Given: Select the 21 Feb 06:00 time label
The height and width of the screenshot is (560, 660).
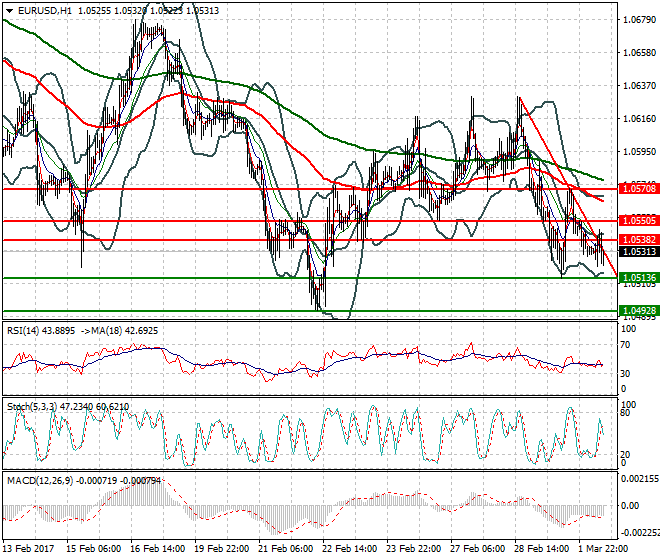Looking at the screenshot, I should 285,549.
